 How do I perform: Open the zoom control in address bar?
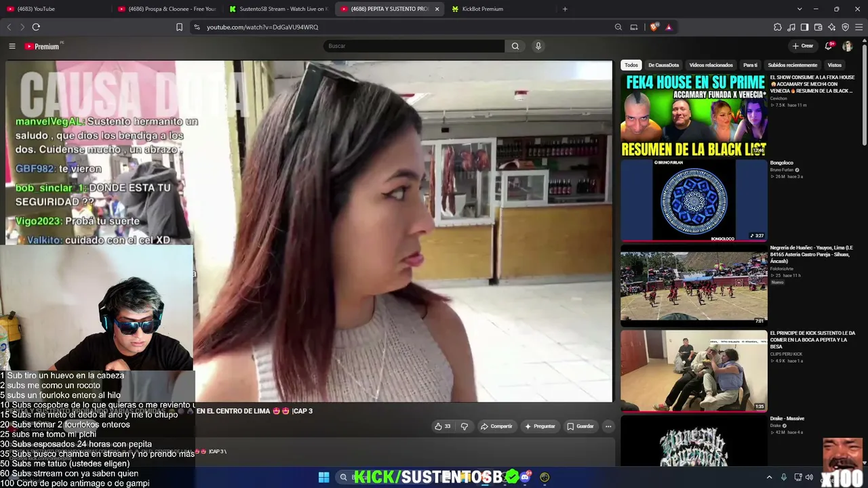(618, 27)
